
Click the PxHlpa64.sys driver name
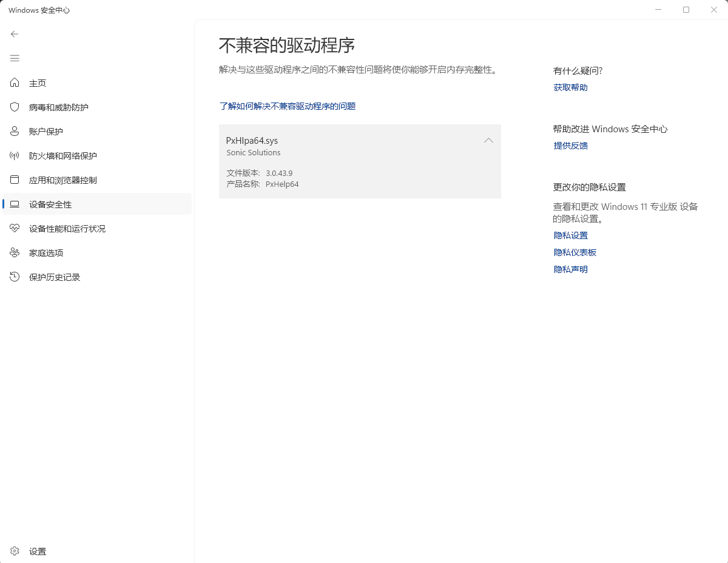(x=252, y=140)
